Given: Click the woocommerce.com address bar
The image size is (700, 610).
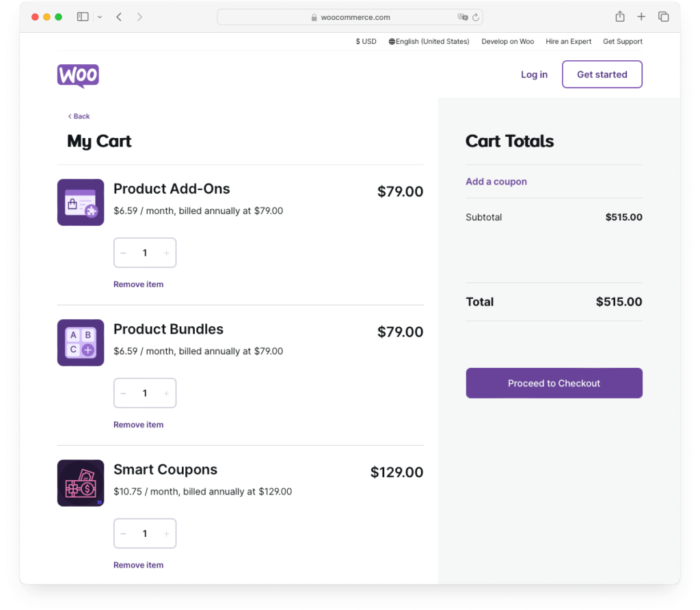Looking at the screenshot, I should click(349, 17).
